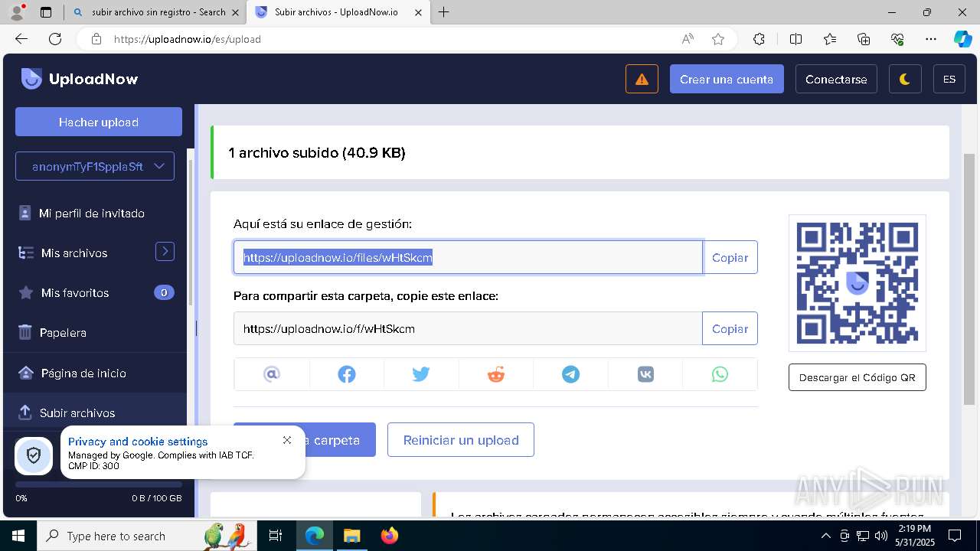
Task: Click Reiniciar un upload button
Action: click(x=461, y=440)
